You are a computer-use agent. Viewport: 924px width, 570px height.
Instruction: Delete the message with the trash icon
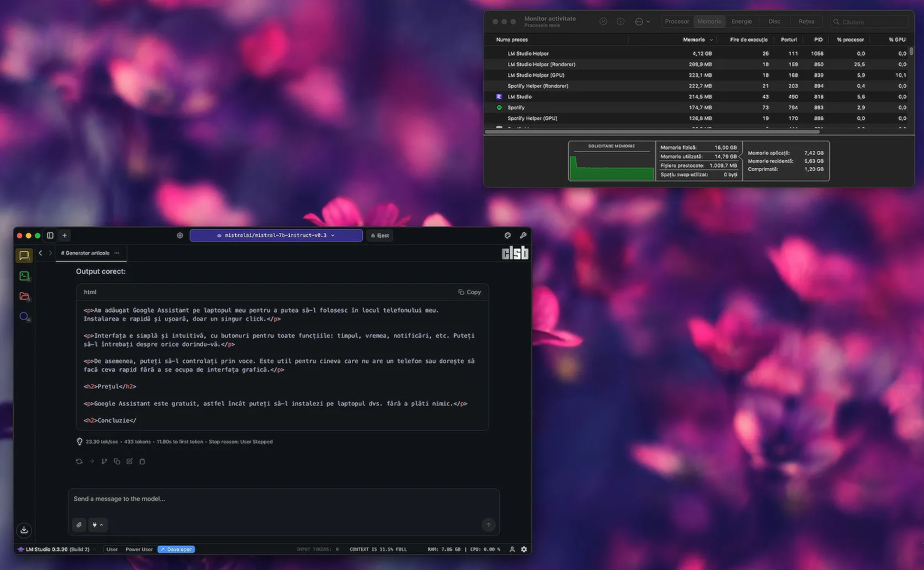pos(142,461)
